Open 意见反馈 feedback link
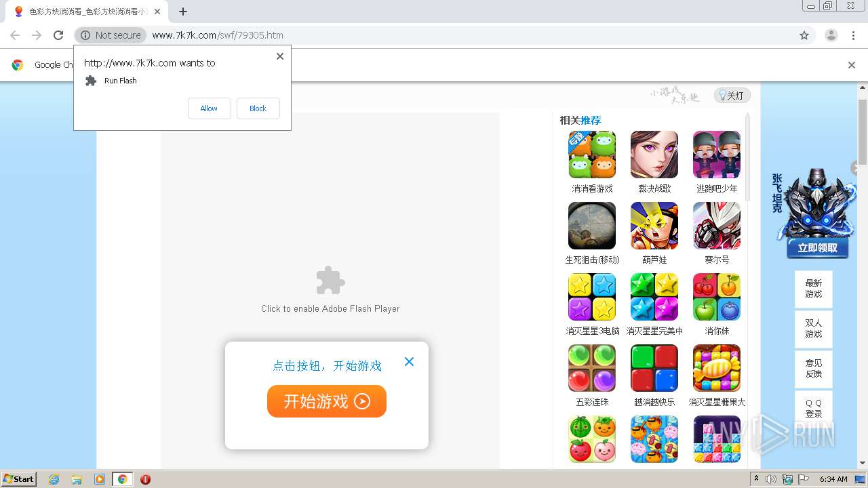868x488 pixels. (813, 369)
